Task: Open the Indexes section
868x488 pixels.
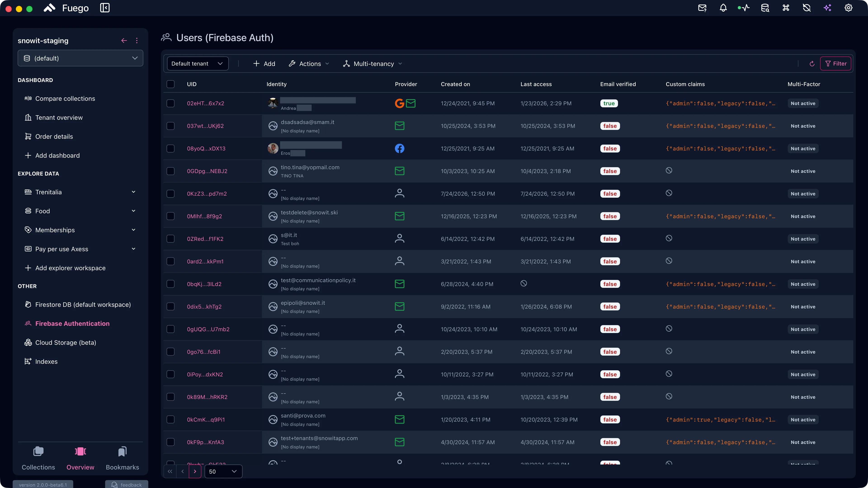Action: tap(41, 361)
